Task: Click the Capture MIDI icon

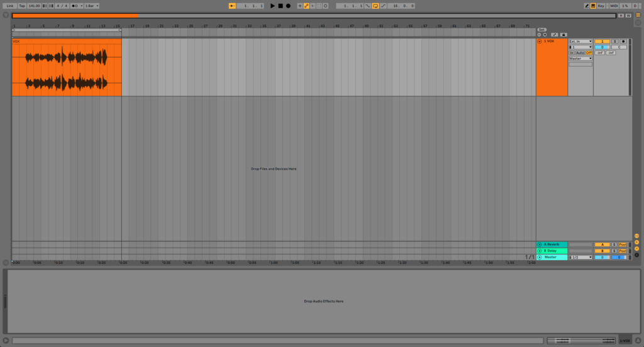Action: (319, 6)
